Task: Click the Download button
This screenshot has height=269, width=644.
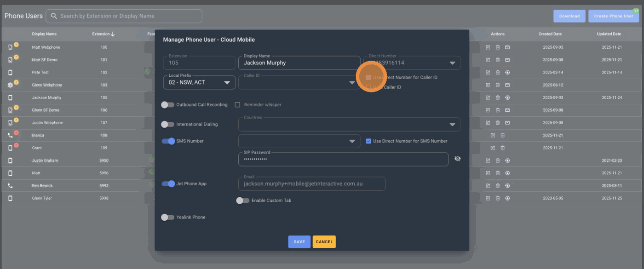Action: click(x=569, y=16)
